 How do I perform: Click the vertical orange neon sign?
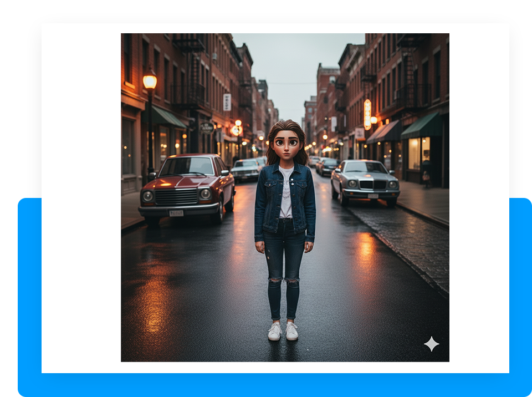click(x=367, y=114)
